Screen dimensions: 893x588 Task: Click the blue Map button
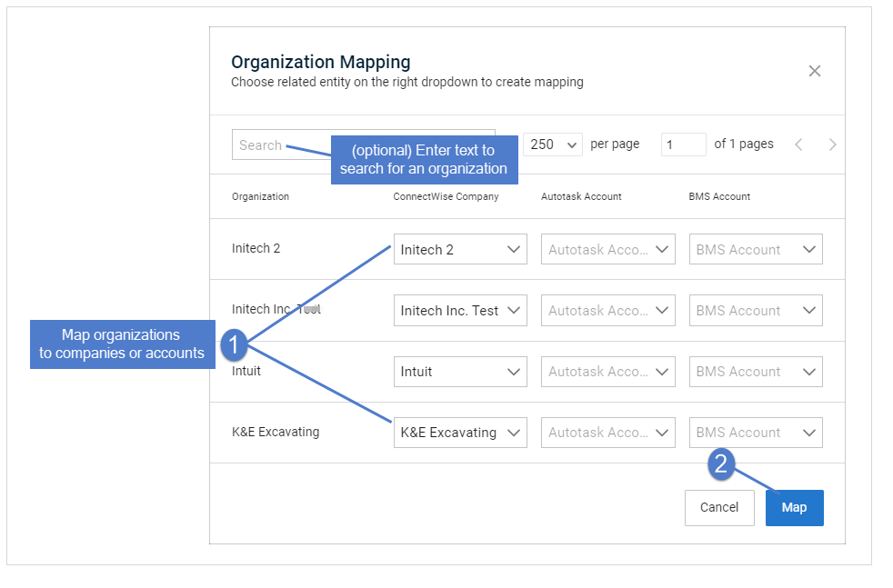795,508
